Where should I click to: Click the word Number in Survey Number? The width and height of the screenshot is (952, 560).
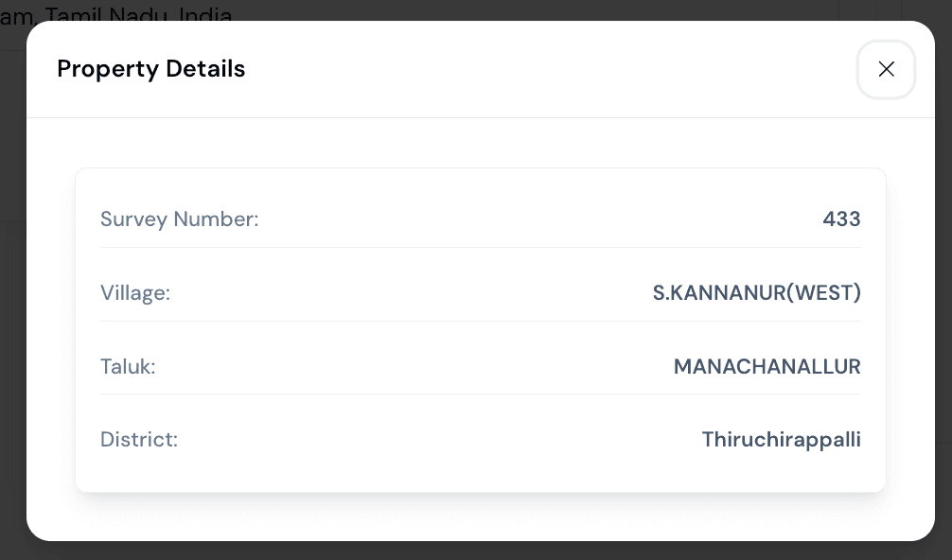217,219
